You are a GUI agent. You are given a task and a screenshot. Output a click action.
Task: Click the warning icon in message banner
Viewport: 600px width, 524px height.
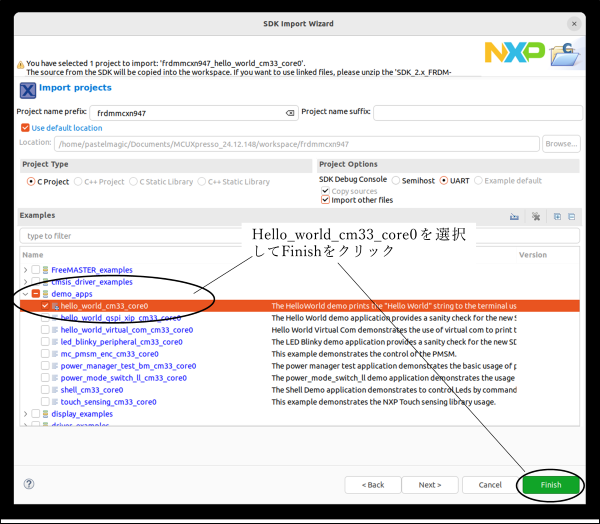[x=21, y=66]
